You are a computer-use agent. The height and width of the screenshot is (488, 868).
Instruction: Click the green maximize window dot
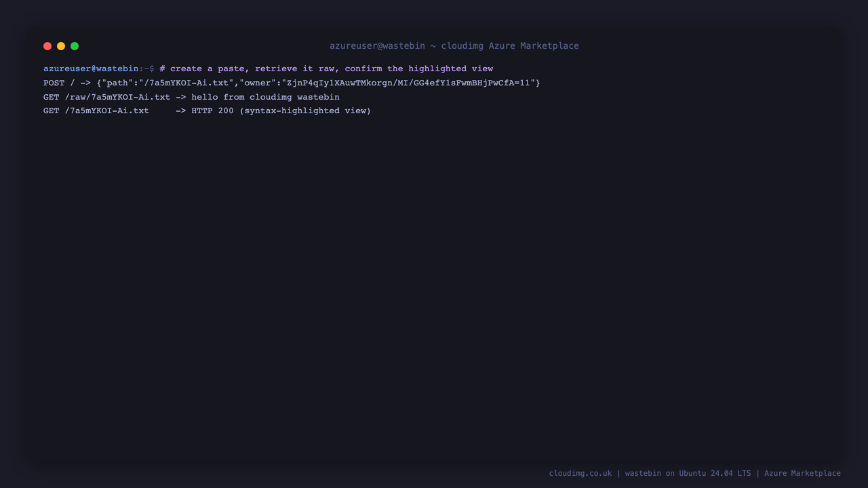click(75, 46)
